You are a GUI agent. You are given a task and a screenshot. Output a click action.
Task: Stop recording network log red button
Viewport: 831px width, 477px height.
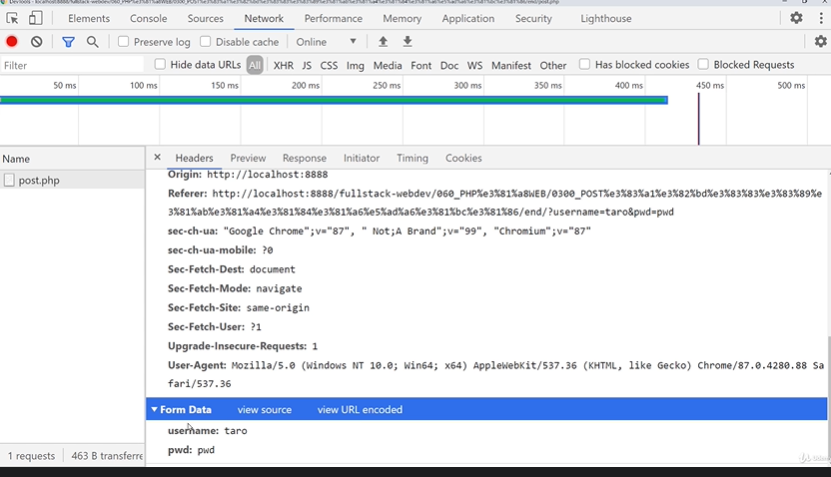click(x=12, y=41)
